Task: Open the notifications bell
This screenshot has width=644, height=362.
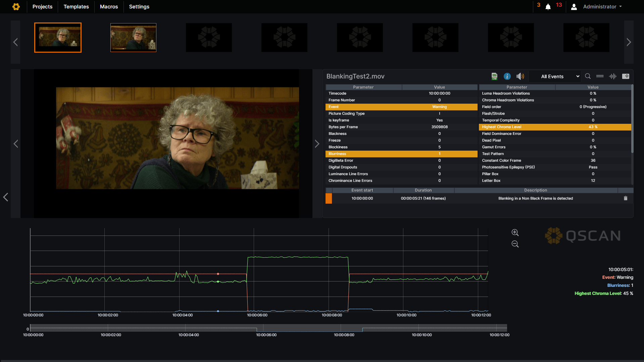Action: [x=548, y=7]
